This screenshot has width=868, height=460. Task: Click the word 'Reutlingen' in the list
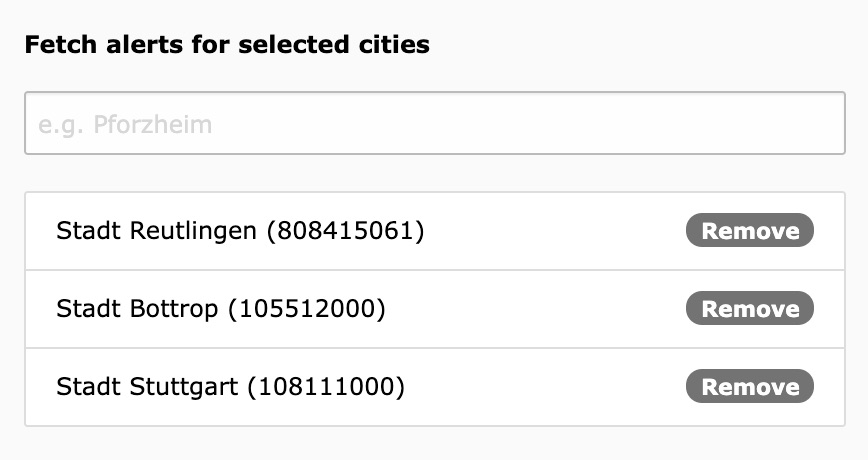point(195,231)
